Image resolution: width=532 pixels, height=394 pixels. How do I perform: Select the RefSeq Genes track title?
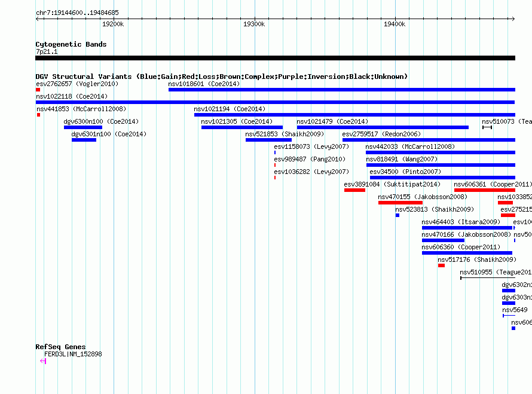(60, 347)
